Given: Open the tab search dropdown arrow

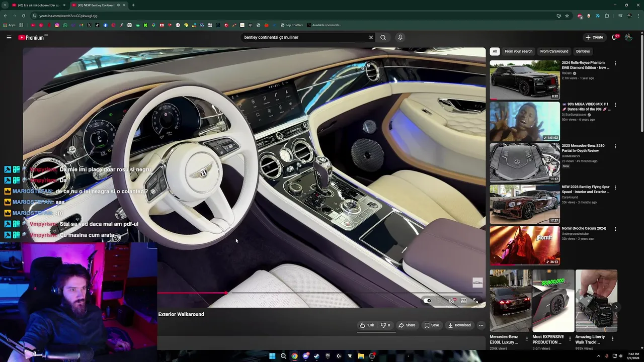Looking at the screenshot, I should [x=5, y=5].
